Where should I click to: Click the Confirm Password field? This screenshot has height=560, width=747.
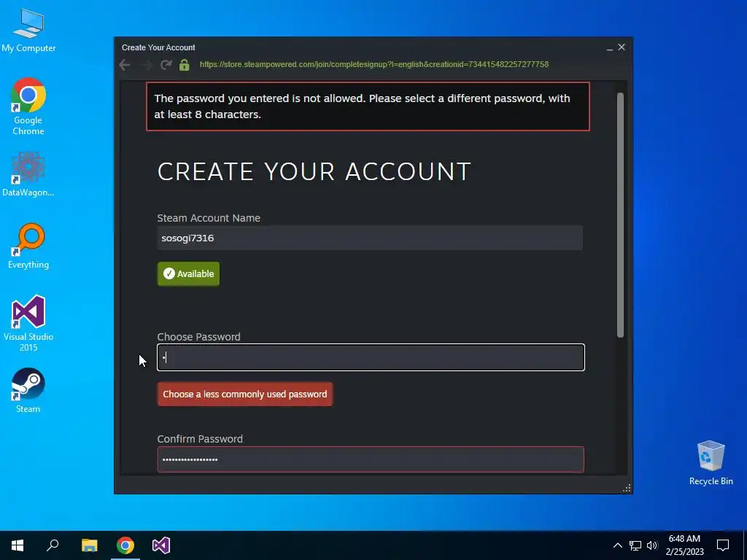pos(371,459)
